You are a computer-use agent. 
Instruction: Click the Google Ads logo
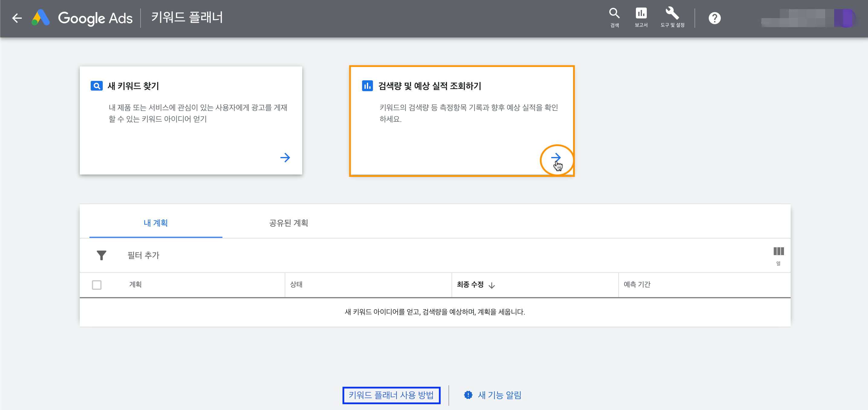click(x=41, y=18)
